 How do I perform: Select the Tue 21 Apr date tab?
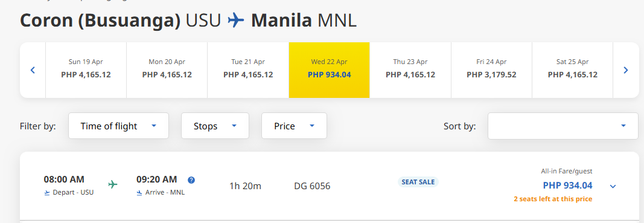(248, 70)
